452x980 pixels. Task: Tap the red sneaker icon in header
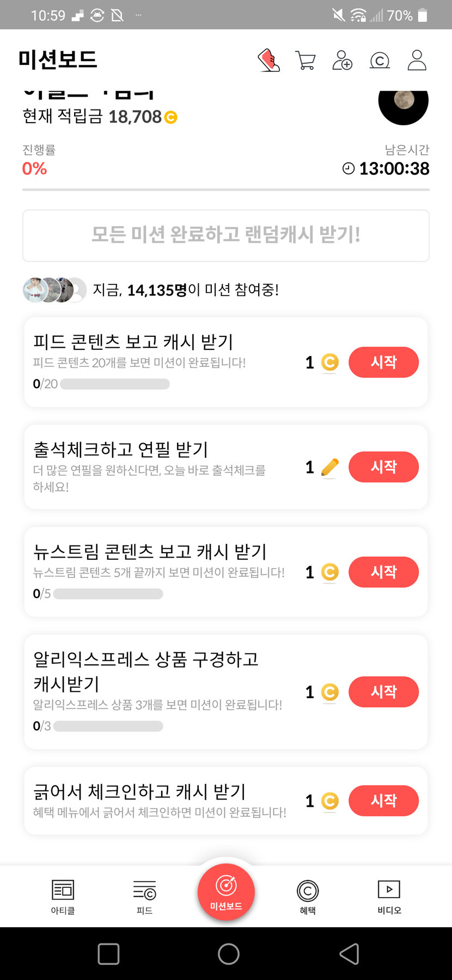tap(268, 60)
